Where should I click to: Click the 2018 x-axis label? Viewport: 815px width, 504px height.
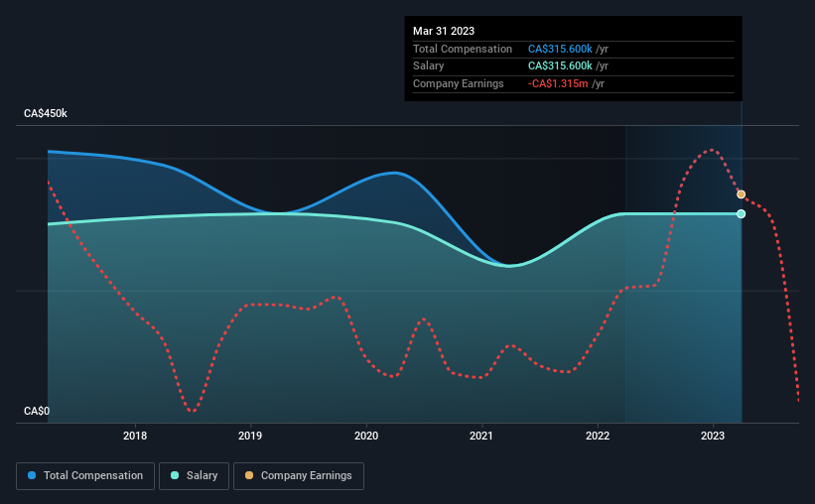(135, 436)
